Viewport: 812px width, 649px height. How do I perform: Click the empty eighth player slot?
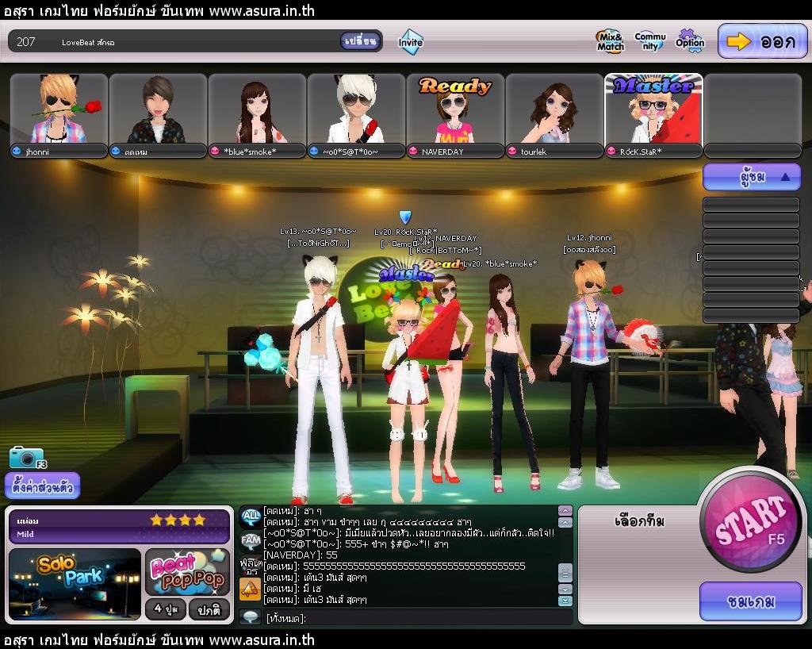point(753,109)
